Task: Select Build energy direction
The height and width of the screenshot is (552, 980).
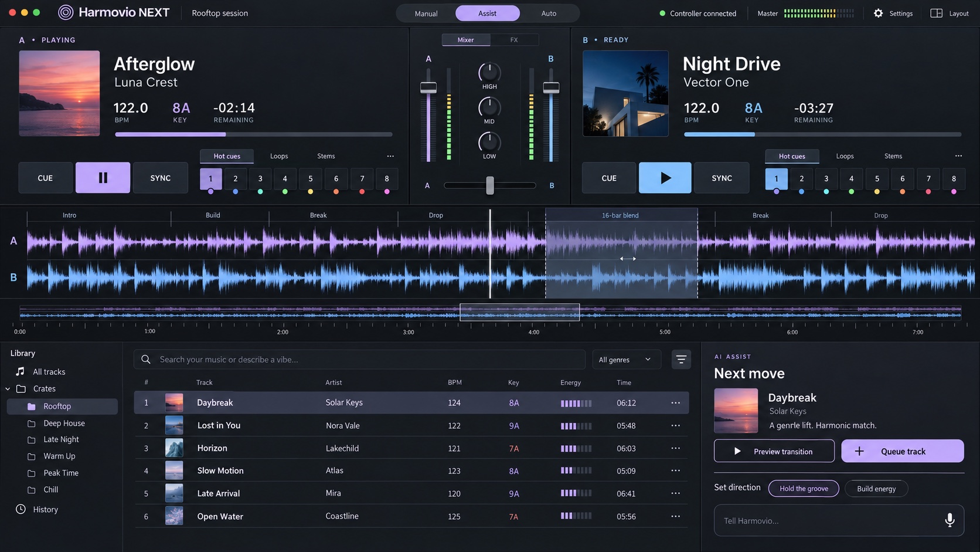Action: (876, 489)
